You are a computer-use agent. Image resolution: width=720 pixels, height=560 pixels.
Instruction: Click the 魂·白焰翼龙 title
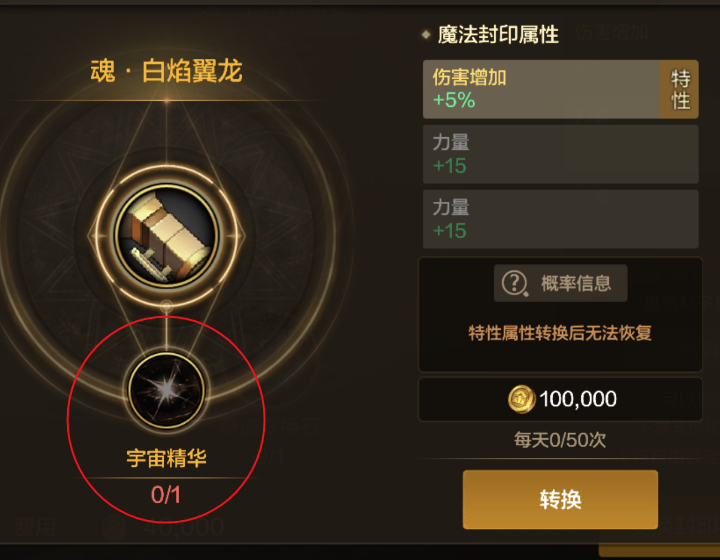[x=166, y=71]
